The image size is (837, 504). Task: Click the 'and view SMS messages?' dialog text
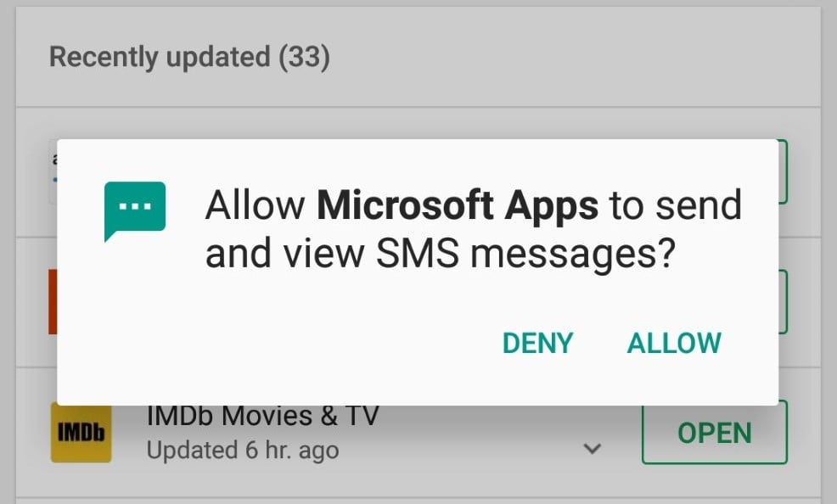(441, 254)
